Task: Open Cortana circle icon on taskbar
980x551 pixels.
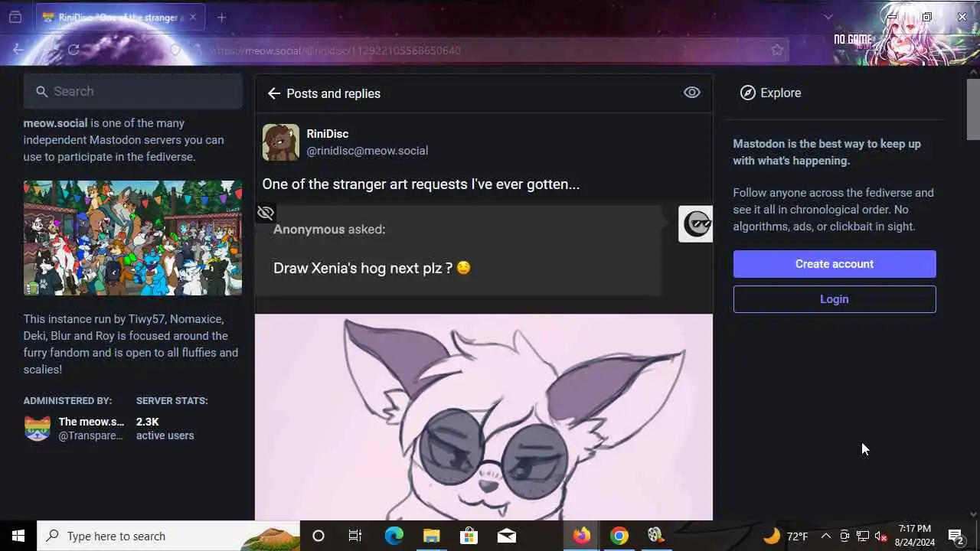Action: point(318,536)
